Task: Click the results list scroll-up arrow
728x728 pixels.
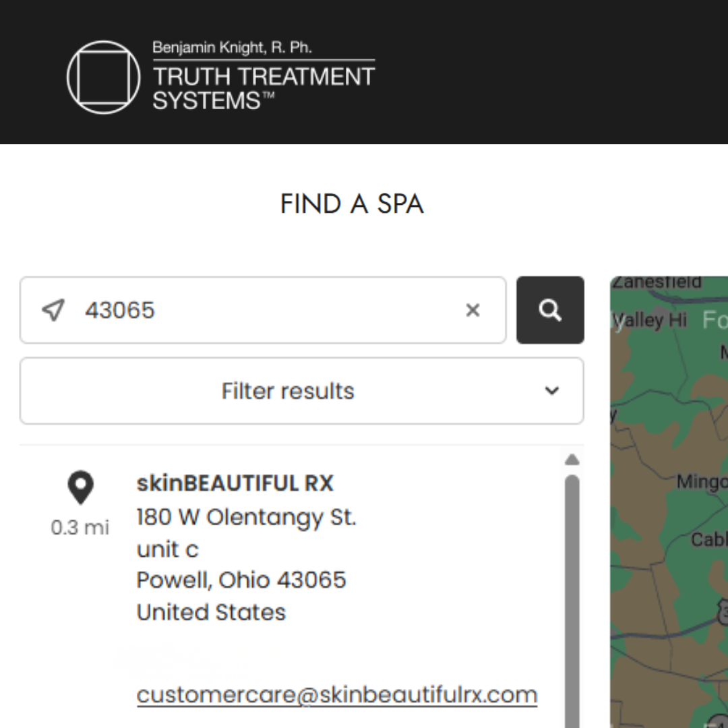Action: point(572,460)
